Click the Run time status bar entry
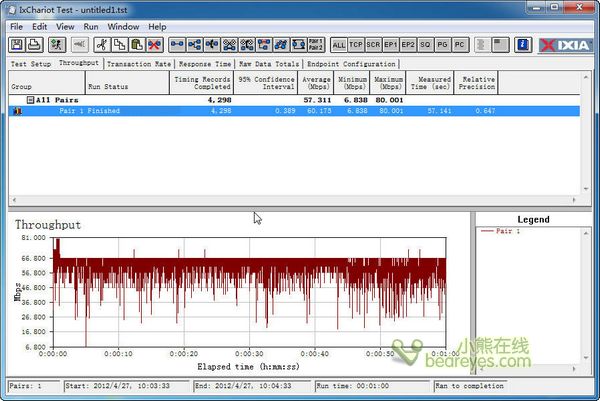The image size is (600, 401). click(372, 386)
